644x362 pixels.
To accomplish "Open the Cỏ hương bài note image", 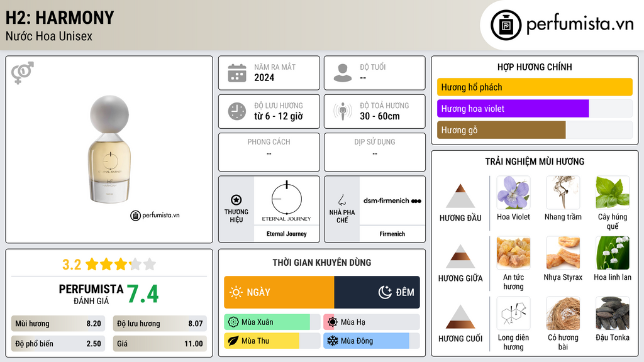I will click(x=563, y=313).
